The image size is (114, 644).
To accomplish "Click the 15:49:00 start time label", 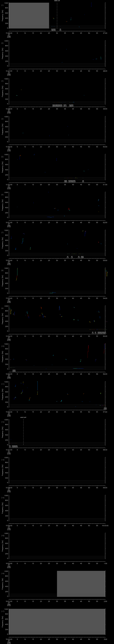I will click(x=9, y=147).
